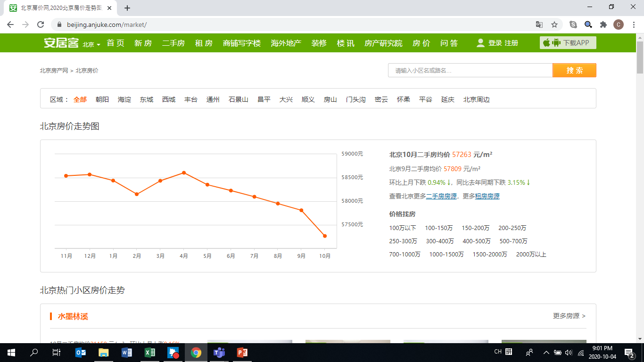Select the 北京周边 district filter
The image size is (644, 362).
pos(477,99)
